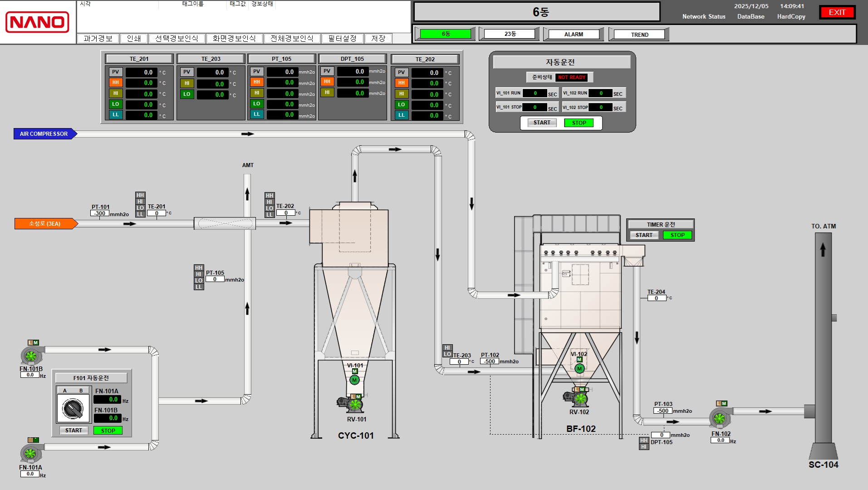Image resolution: width=868 pixels, height=490 pixels.
Task: Click the 과거경보 alarm history button
Action: click(98, 39)
